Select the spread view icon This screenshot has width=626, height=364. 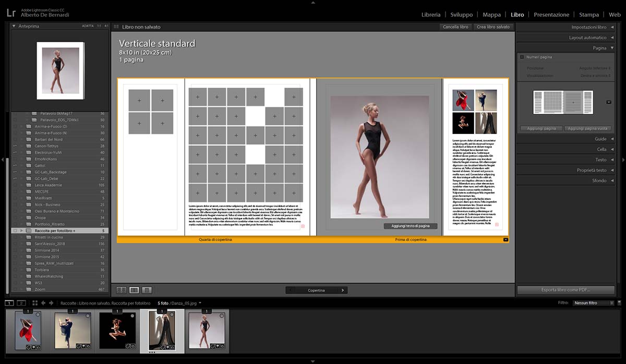134,290
